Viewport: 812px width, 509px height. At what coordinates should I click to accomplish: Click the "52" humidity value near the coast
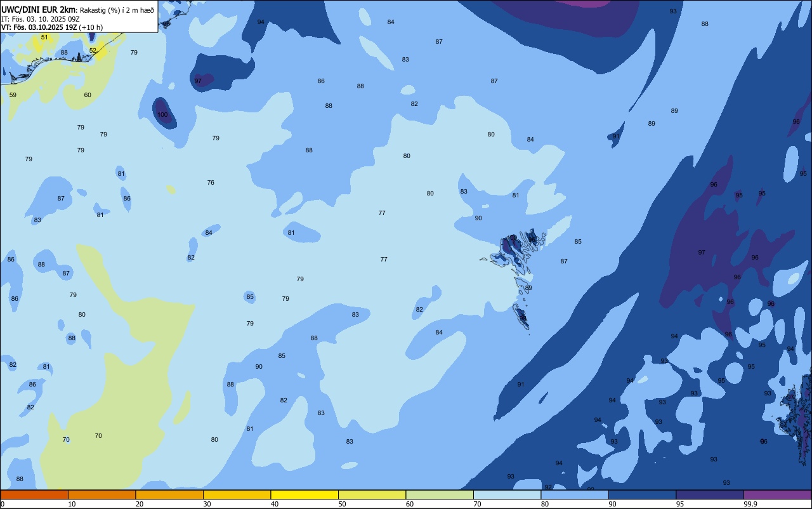[93, 51]
